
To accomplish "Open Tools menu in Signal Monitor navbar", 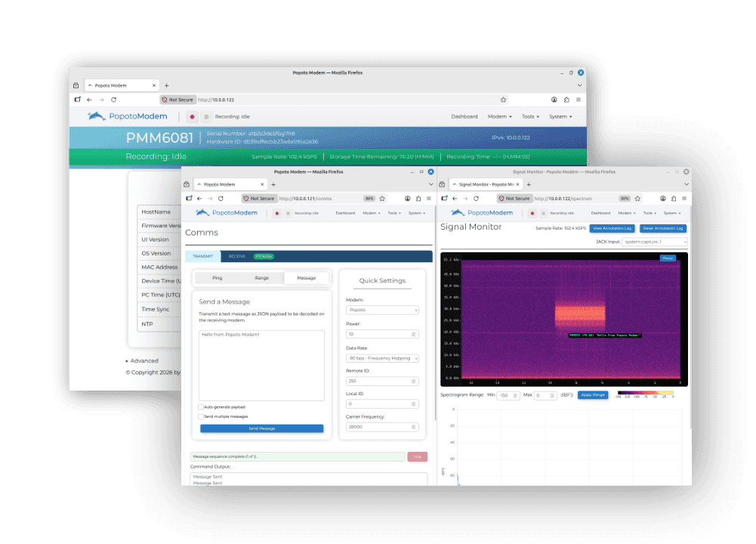I will [650, 213].
